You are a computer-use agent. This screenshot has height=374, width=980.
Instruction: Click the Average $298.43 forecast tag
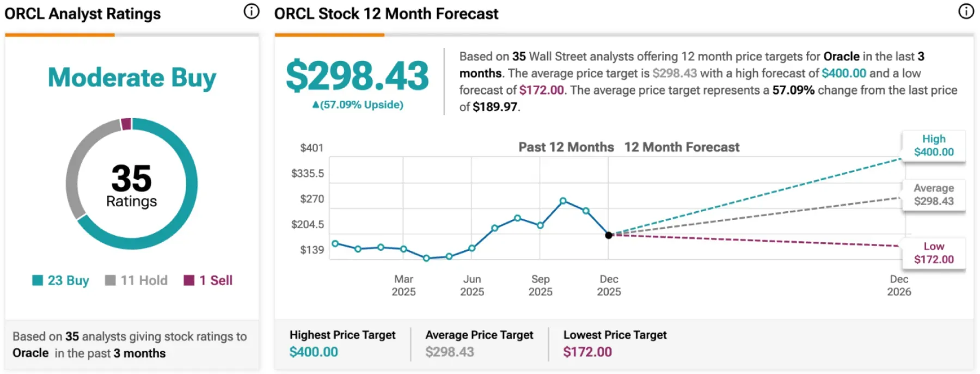tap(934, 194)
